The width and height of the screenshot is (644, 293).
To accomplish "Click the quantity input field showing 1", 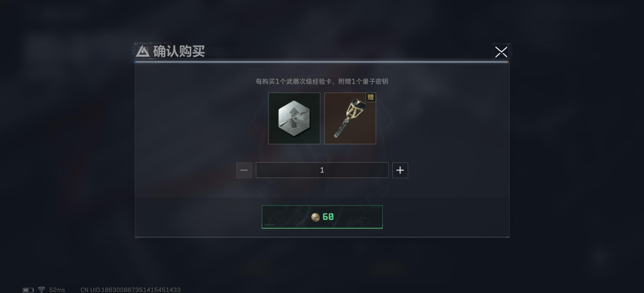I will coord(322,170).
